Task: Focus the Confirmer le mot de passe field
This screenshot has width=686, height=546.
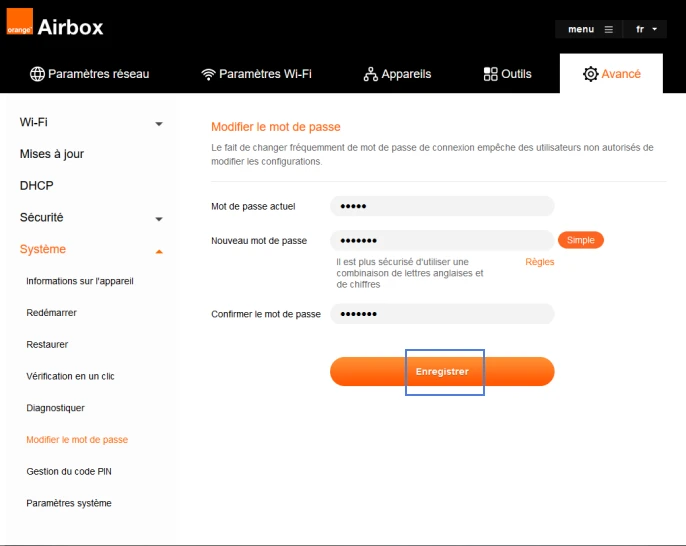Action: point(442,314)
